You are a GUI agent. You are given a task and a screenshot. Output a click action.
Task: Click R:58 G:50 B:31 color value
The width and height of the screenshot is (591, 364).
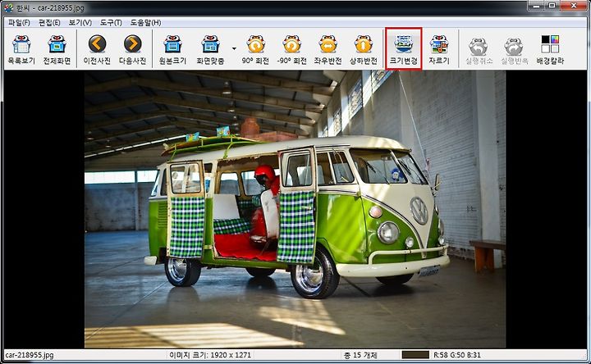click(x=457, y=355)
